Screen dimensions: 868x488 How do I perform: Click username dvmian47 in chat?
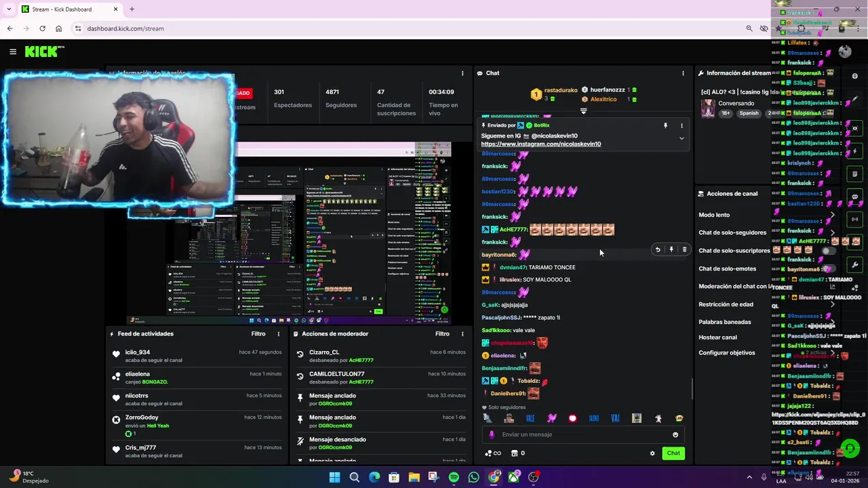point(511,267)
